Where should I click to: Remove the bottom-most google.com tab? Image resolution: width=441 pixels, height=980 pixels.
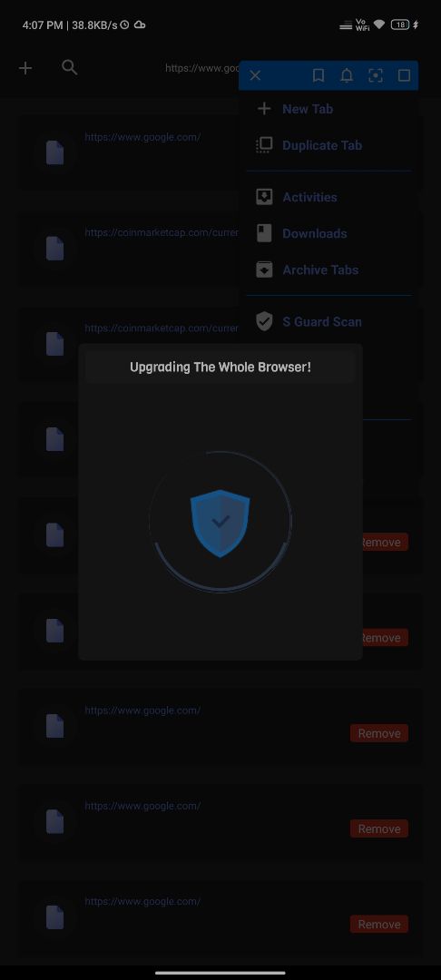click(379, 924)
